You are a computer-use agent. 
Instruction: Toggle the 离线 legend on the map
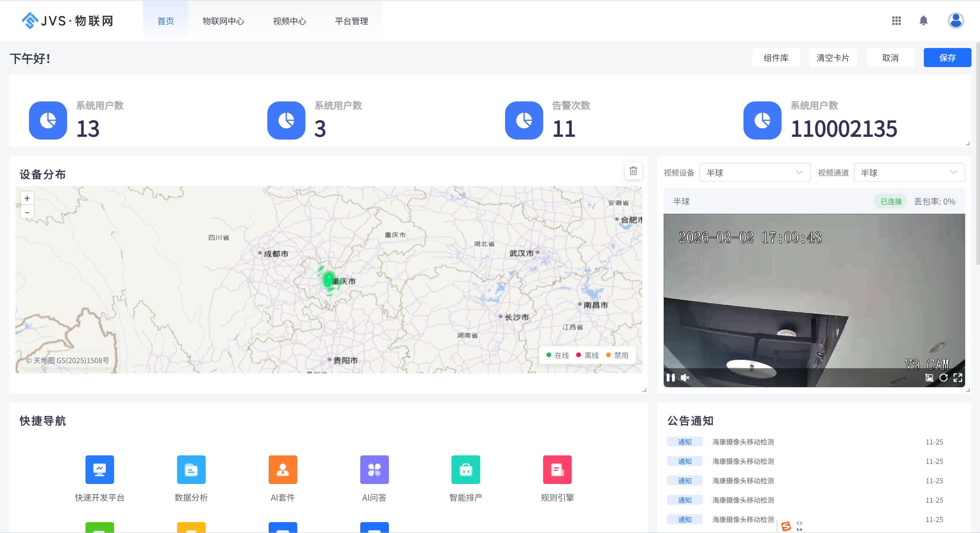[587, 355]
